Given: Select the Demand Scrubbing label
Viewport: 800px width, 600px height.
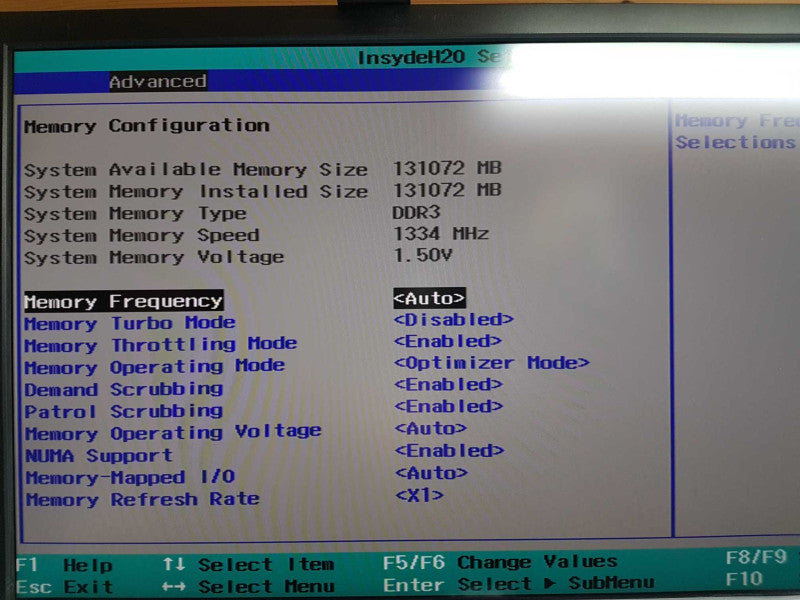Looking at the screenshot, I should click(124, 390).
